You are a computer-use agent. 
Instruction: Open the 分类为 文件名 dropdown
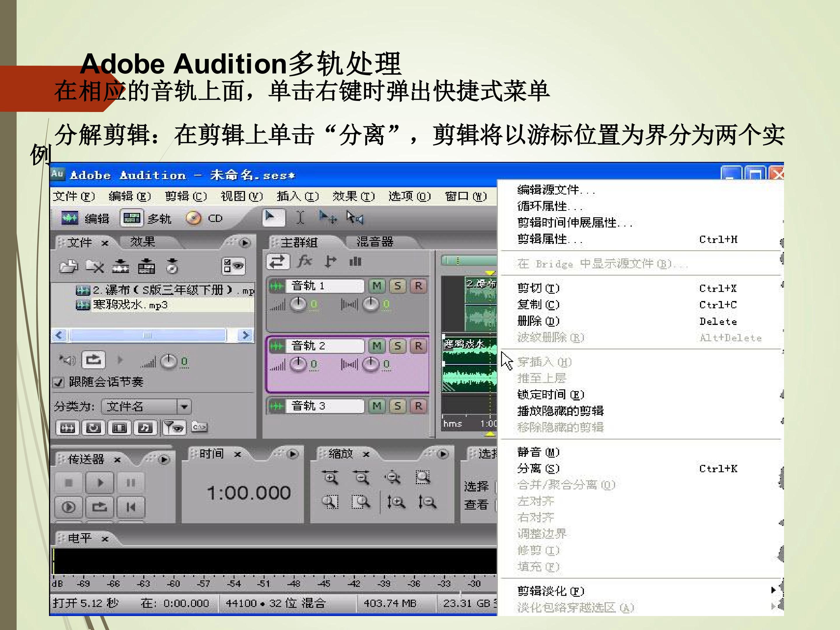pos(184,407)
